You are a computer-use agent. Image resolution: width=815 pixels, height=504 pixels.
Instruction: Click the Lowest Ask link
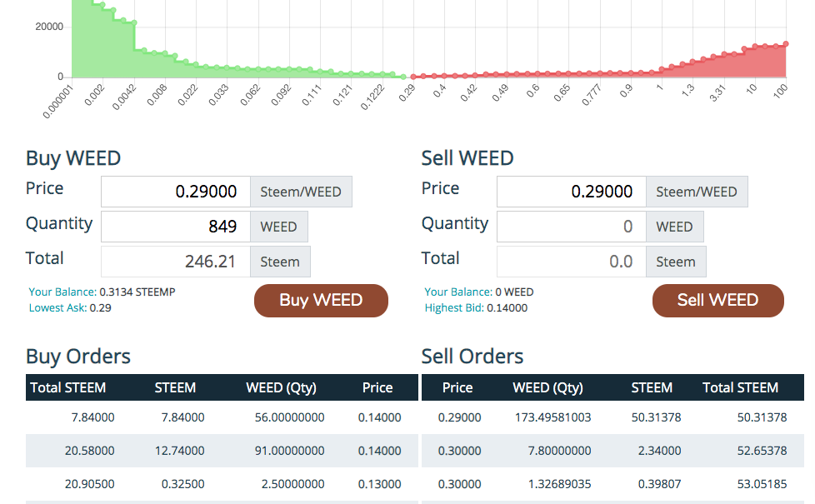(57, 307)
